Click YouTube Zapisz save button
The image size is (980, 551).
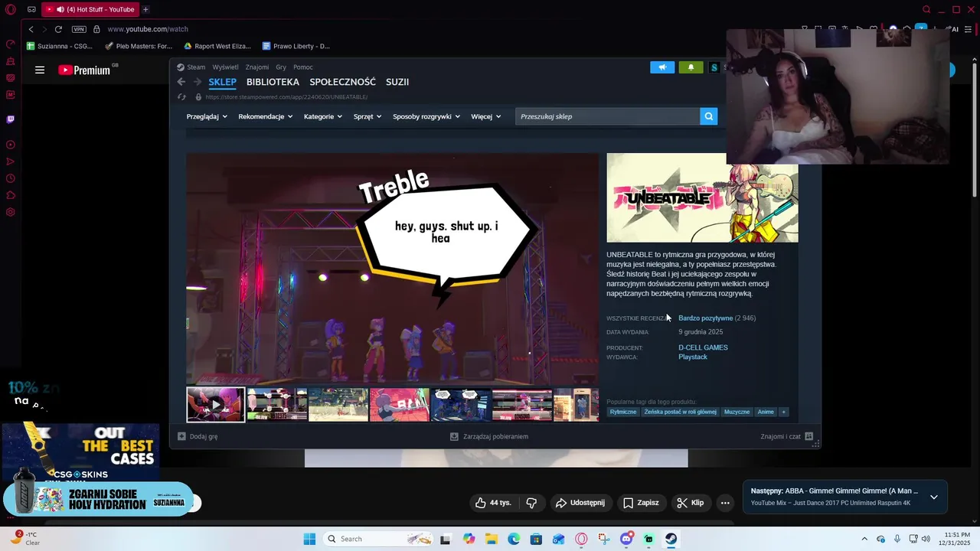click(641, 503)
